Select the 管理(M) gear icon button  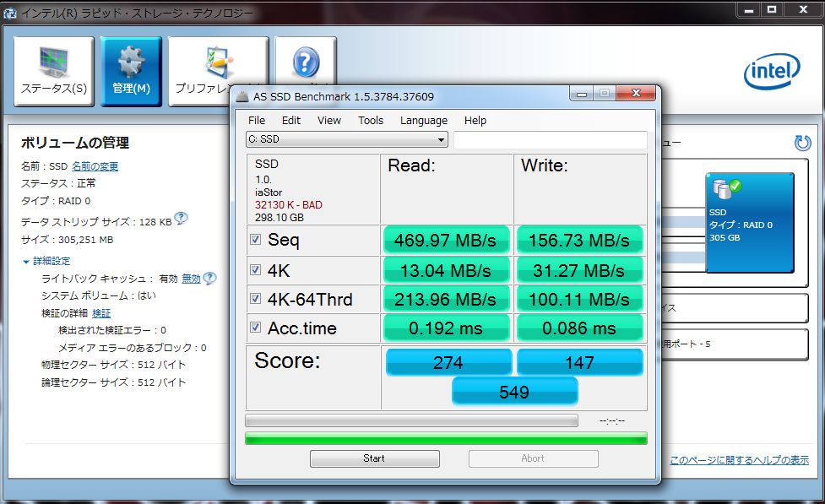(131, 72)
